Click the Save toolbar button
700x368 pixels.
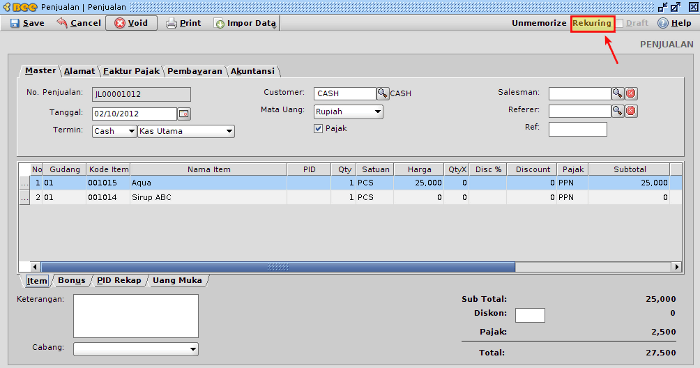27,23
